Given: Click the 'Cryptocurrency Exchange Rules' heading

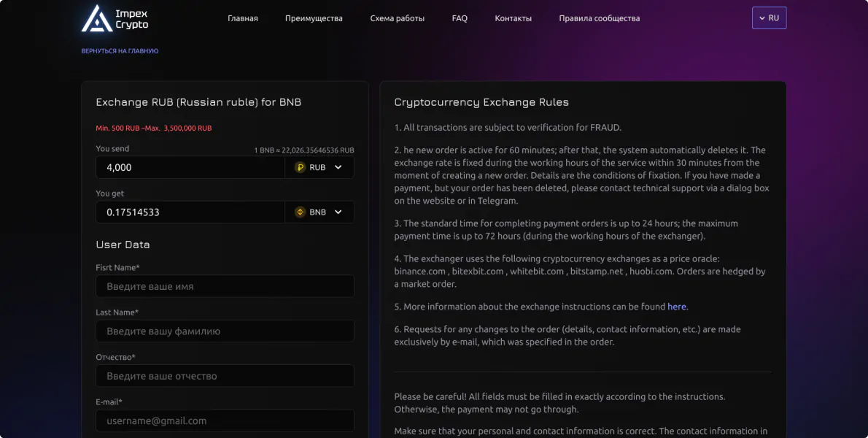Looking at the screenshot, I should (x=481, y=102).
